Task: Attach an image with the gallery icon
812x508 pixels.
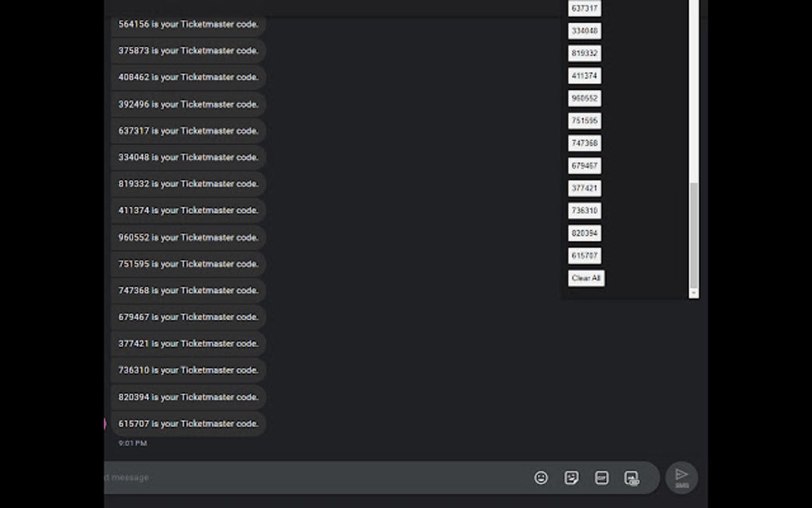Action: click(632, 478)
